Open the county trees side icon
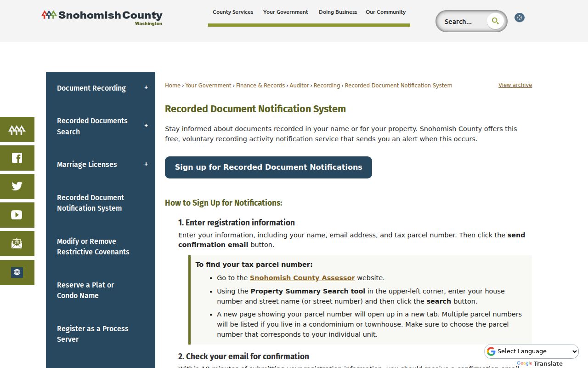The height and width of the screenshot is (368, 588). [x=17, y=130]
